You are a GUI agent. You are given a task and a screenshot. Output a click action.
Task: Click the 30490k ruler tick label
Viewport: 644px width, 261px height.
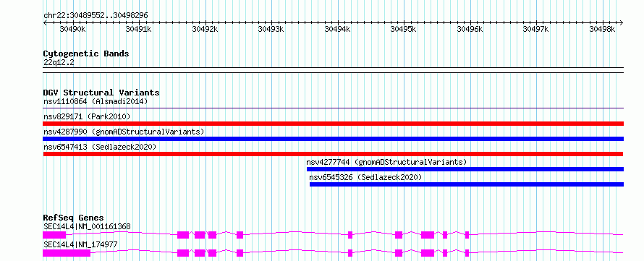coord(72,29)
